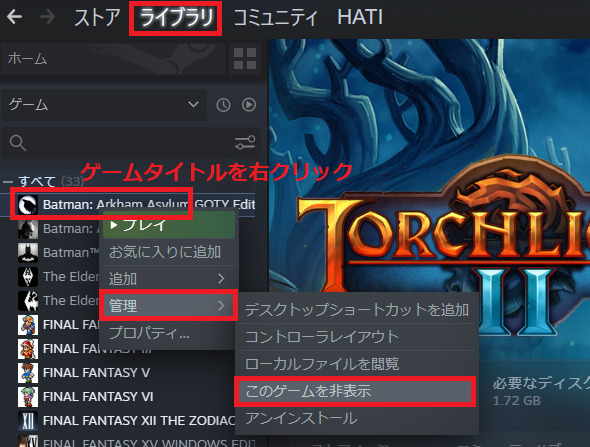Open the FINAL FANTASY XII entry

click(126, 421)
